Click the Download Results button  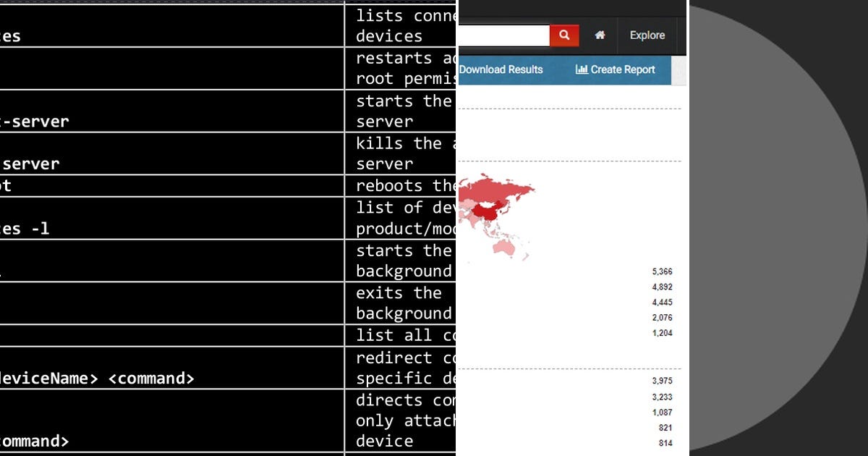(x=501, y=69)
